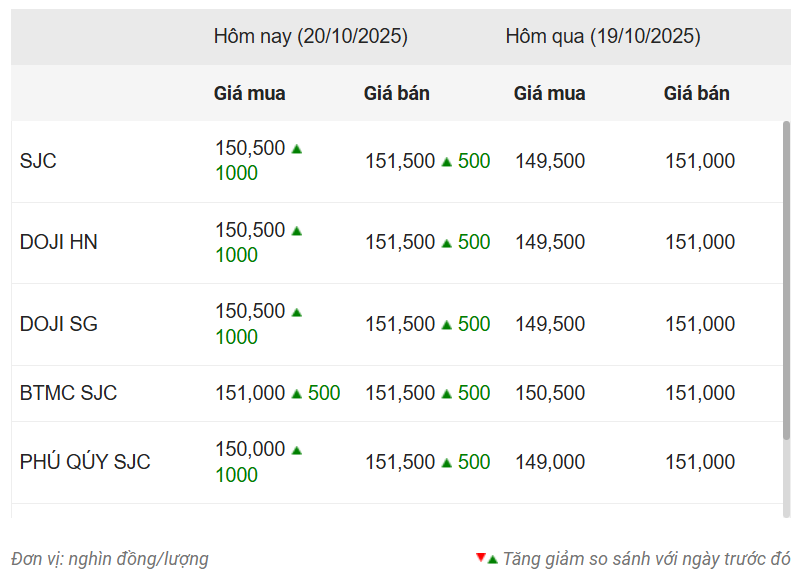
Task: Click the up arrow beside BTMC SJC sell price
Action: [447, 395]
